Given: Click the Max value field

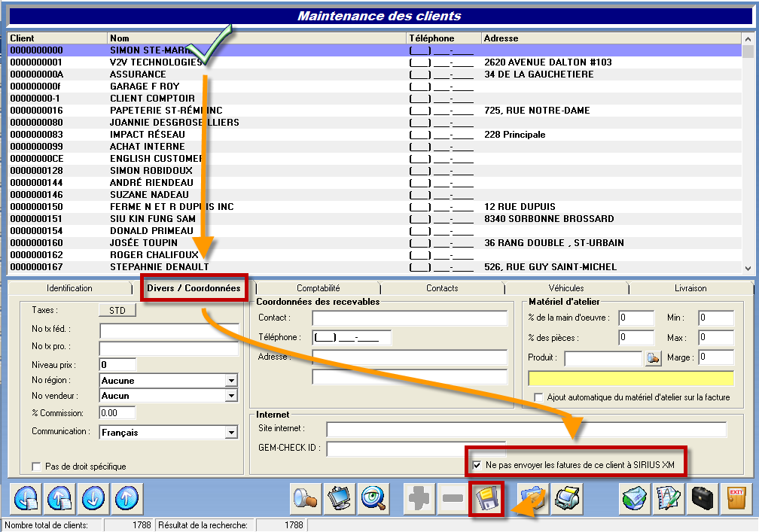Looking at the screenshot, I should 716,338.
